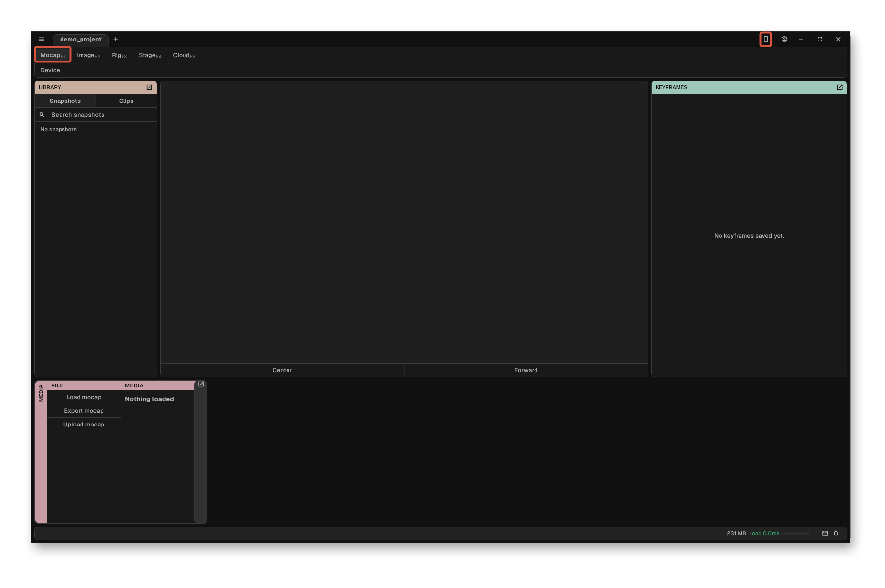Screen dimensions: 885x588
Task: Open the hamburger menu icon
Action: (41, 39)
